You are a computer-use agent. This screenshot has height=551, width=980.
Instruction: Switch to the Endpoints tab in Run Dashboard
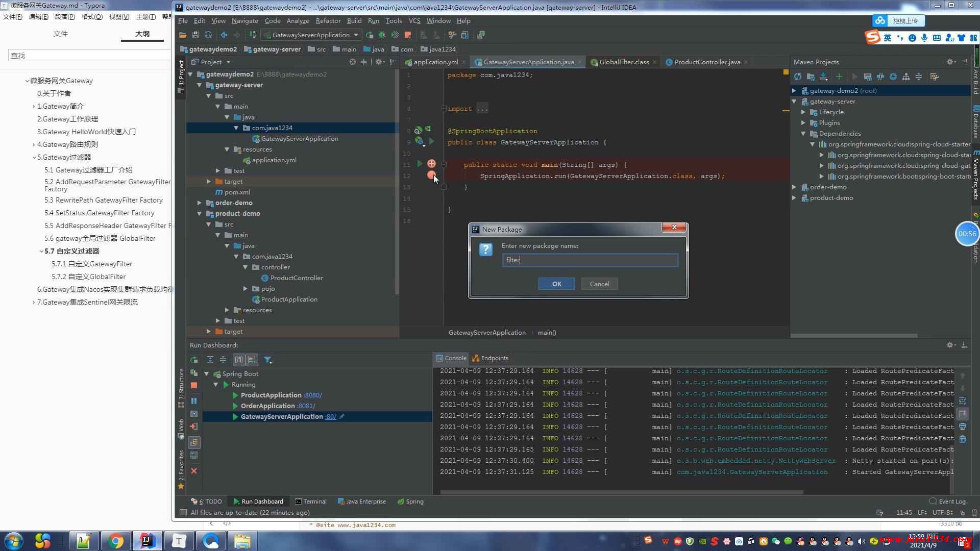pyautogui.click(x=490, y=358)
